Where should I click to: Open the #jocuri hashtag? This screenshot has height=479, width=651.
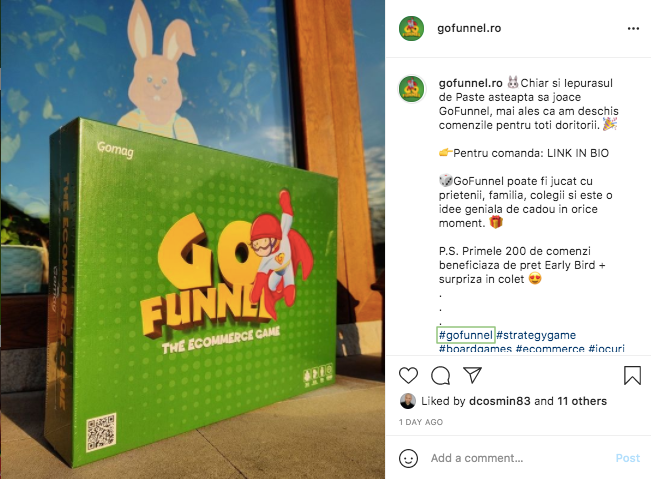coord(607,348)
